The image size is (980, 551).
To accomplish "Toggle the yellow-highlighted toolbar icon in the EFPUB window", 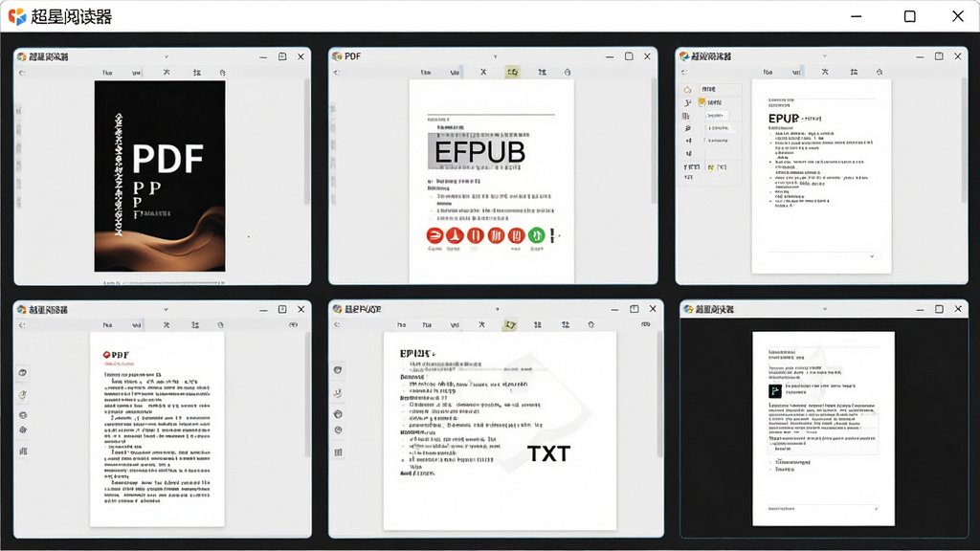I will point(513,73).
